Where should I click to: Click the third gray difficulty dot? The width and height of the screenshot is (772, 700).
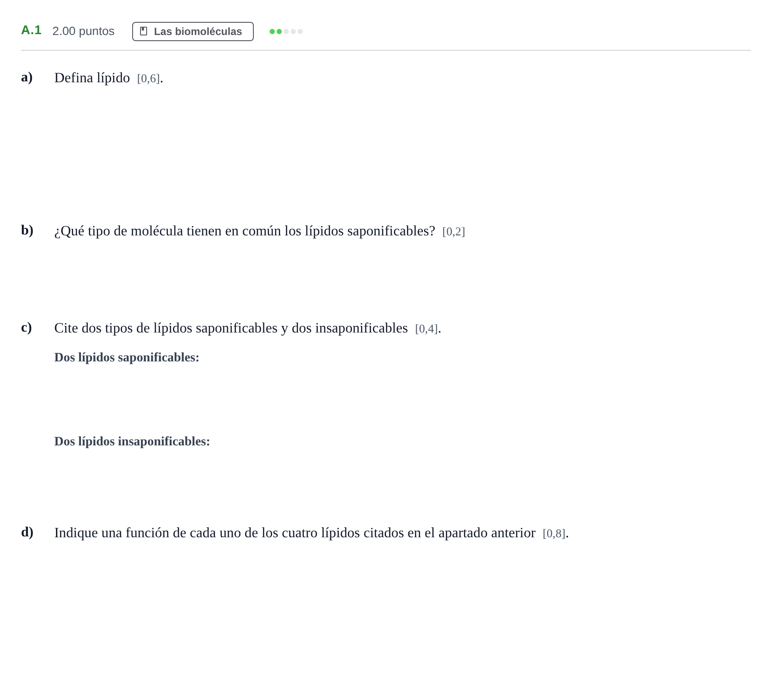286,31
